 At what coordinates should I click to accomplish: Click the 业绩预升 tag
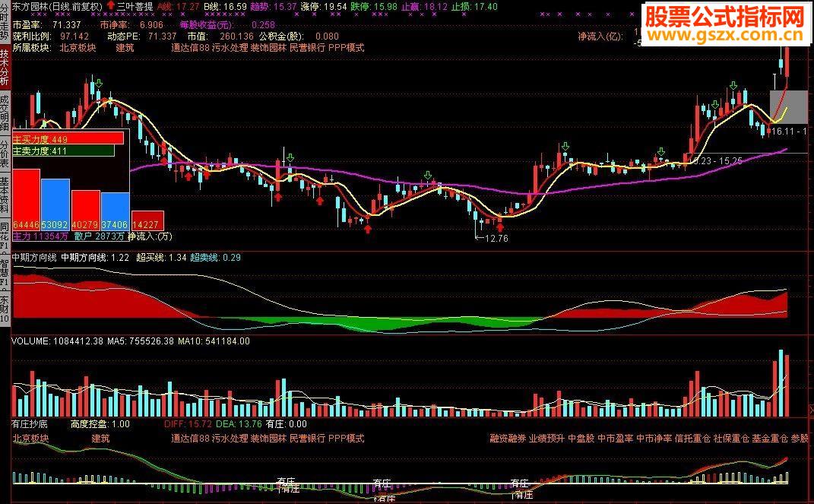[x=546, y=439]
